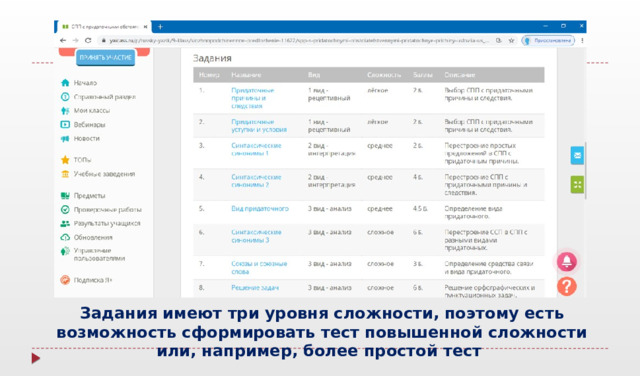Select Вебинары in the sidebar

click(89, 125)
